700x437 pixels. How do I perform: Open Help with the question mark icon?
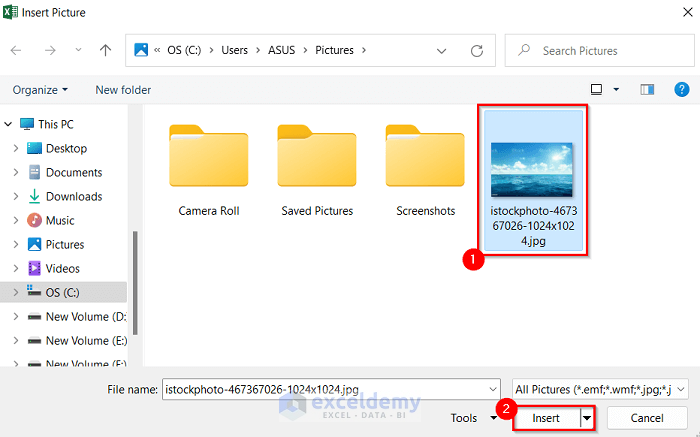(681, 90)
